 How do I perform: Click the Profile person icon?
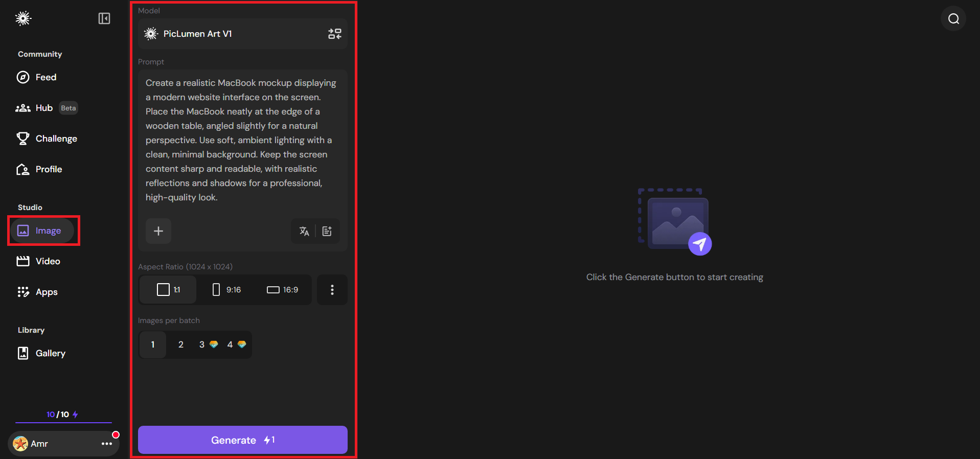(23, 169)
